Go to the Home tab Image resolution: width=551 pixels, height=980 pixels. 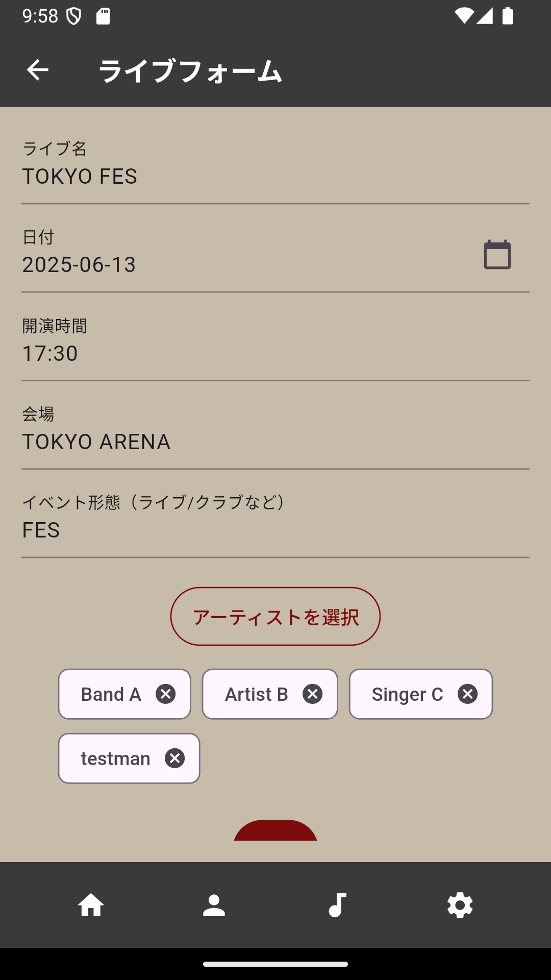[91, 905]
